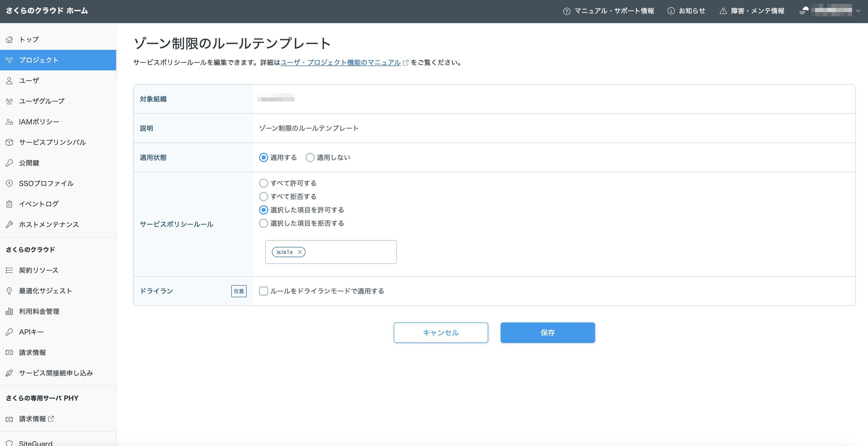
Task: Open ユーザ・プロジェクト機能のマニュアル link
Action: [x=340, y=63]
